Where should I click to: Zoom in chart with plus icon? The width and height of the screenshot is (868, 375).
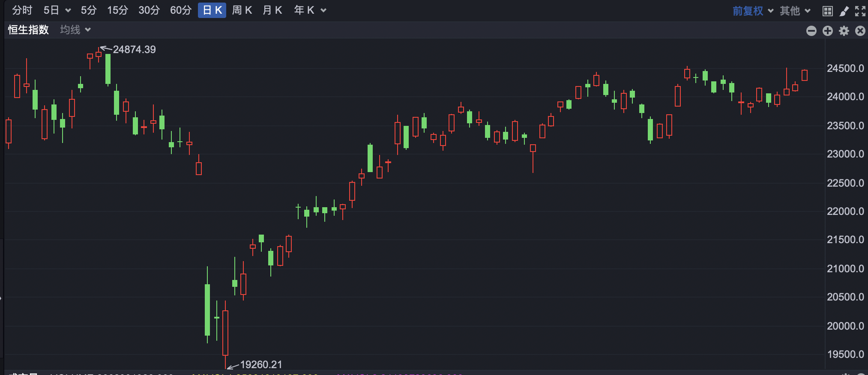coord(828,31)
